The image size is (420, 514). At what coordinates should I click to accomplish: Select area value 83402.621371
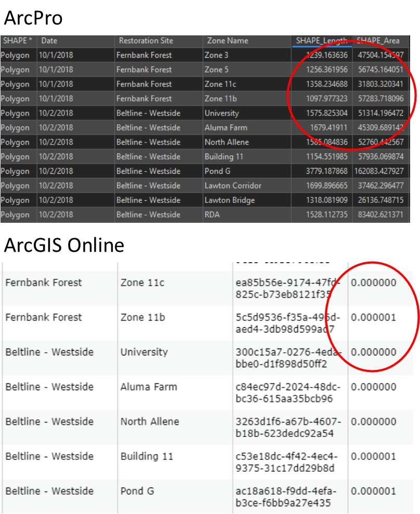380,215
